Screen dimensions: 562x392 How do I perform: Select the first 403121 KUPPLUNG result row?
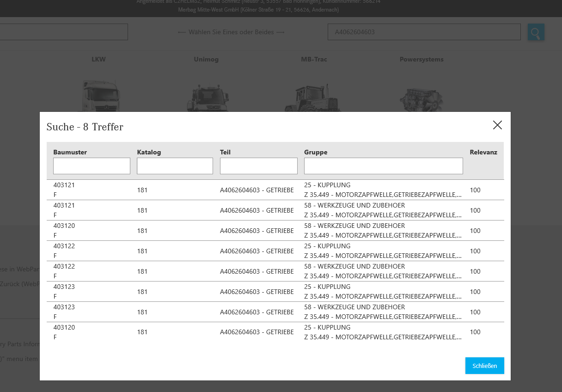276,190
